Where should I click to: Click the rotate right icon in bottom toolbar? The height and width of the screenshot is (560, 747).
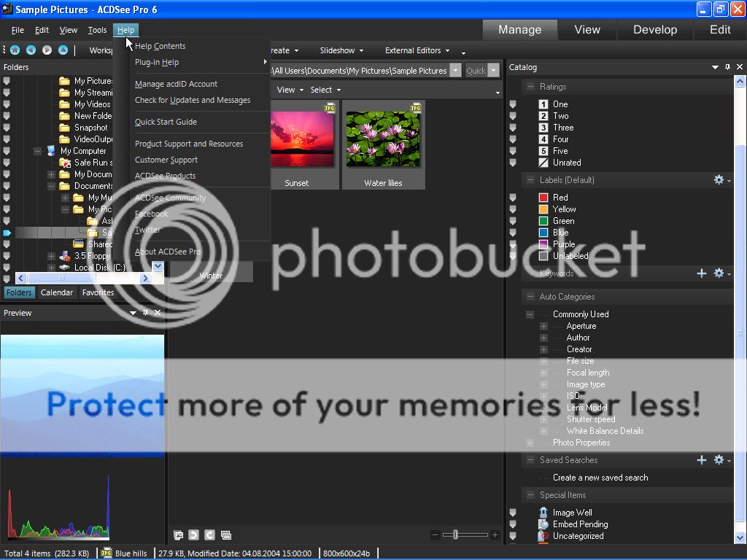209,534
